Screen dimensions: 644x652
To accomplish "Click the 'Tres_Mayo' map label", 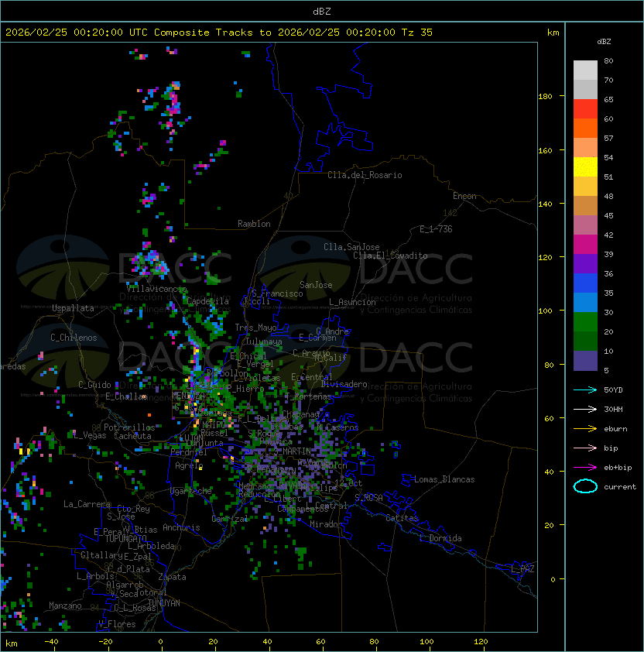I will click(255, 328).
